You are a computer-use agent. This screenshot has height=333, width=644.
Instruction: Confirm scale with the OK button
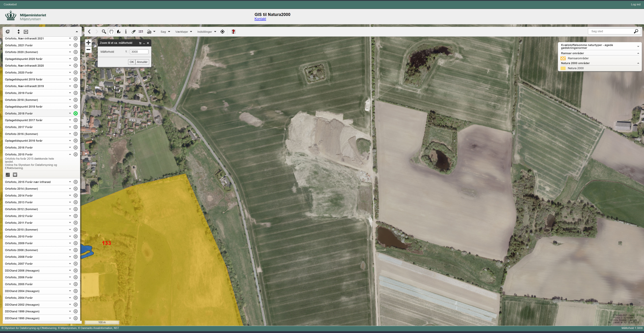coord(131,62)
